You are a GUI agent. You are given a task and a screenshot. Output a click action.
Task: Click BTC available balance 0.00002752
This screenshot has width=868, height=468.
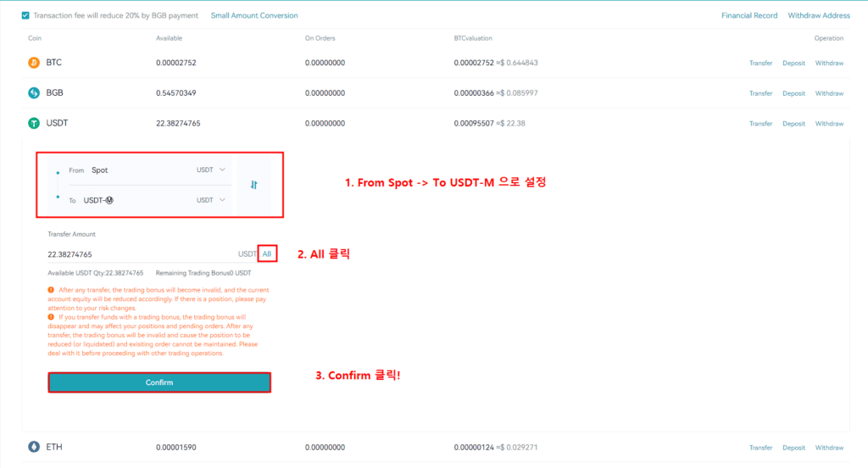176,63
